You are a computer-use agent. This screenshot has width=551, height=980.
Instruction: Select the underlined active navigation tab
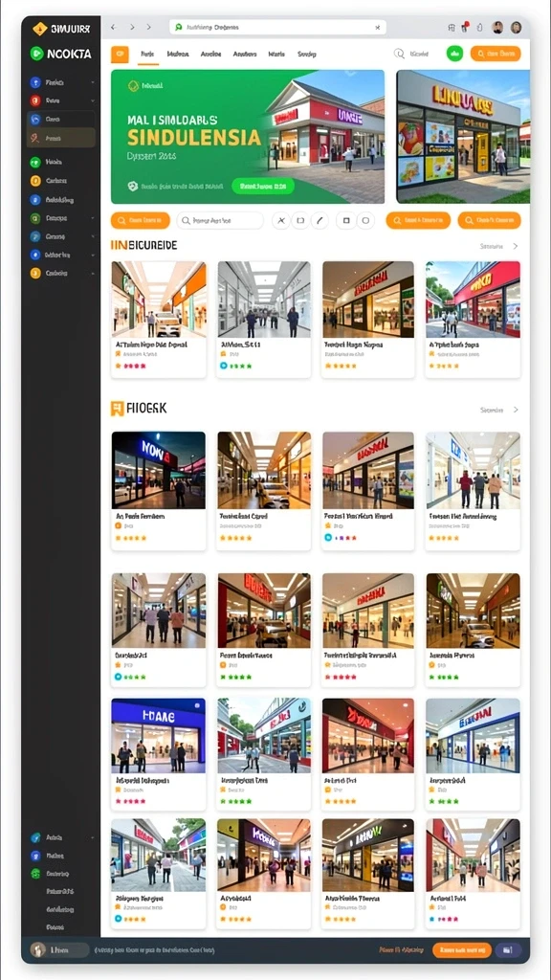click(147, 55)
